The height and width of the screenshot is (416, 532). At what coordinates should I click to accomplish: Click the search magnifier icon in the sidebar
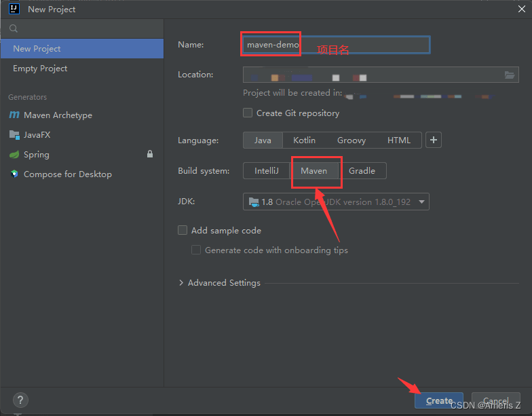[14, 29]
